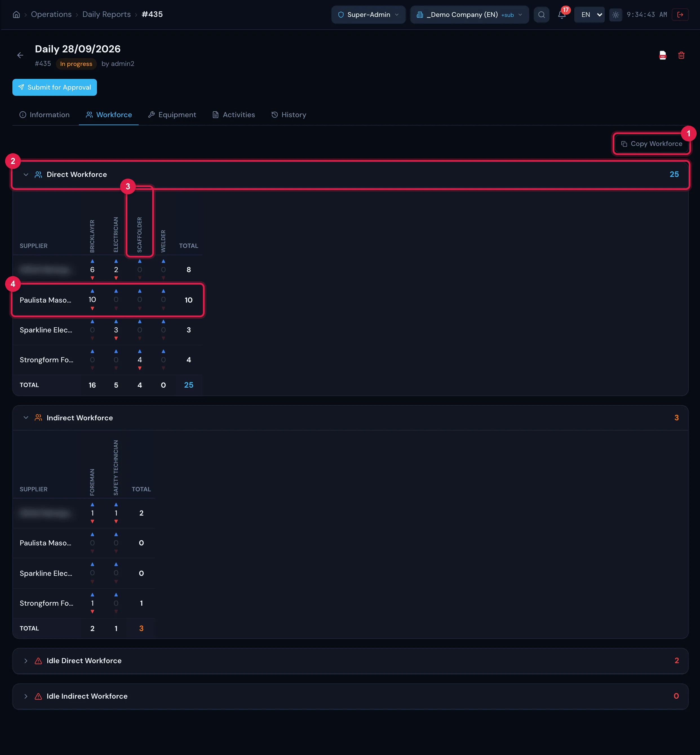Expand Idle Direct Workforce section
Image resolution: width=700 pixels, height=755 pixels.
350,661
